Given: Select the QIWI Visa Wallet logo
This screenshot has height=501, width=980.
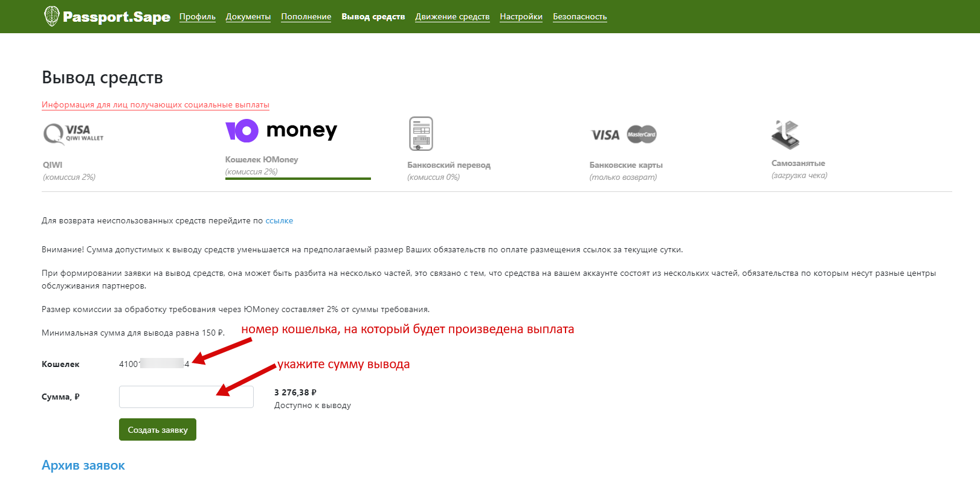Looking at the screenshot, I should tap(73, 134).
